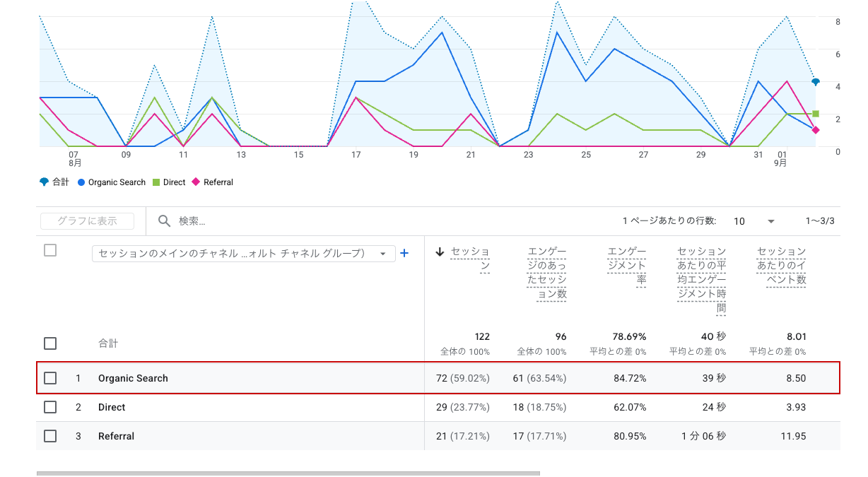The image size is (868, 477).
Task: Sort by エンゲージメント率 column header
Action: (627, 266)
